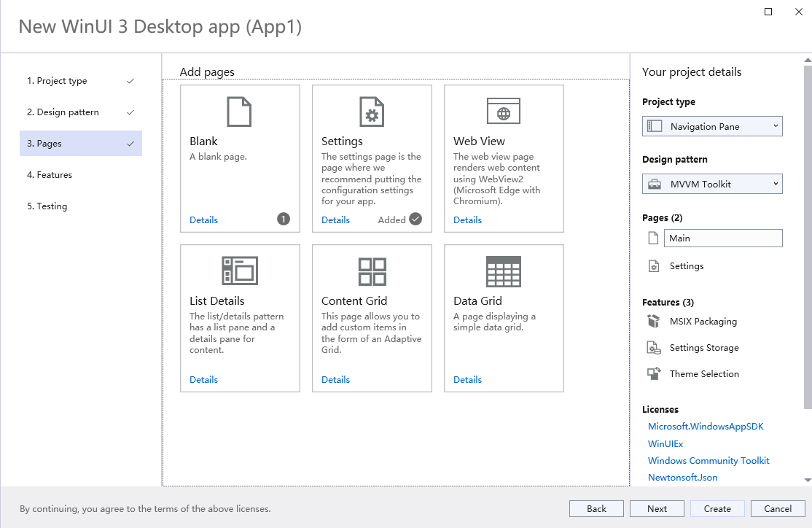Viewport: 812px width, 528px height.
Task: Click the MVVM Toolkit toolbox icon
Action: (655, 184)
